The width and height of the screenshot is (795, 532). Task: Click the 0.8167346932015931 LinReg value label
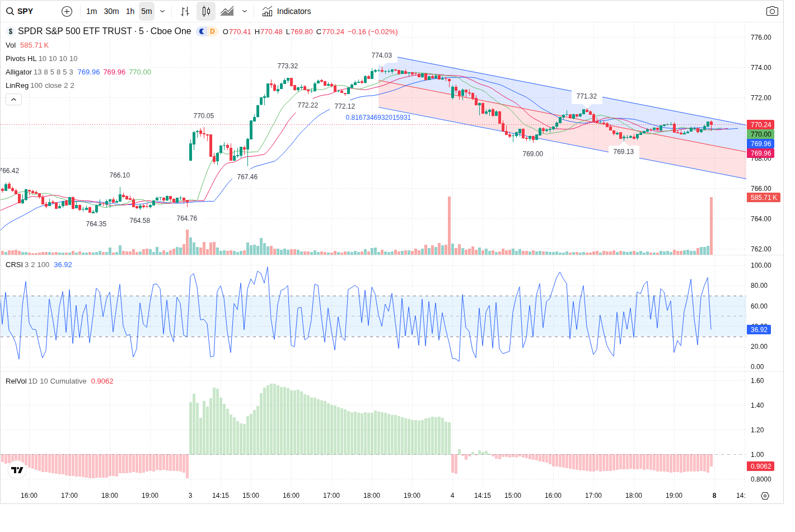click(378, 118)
